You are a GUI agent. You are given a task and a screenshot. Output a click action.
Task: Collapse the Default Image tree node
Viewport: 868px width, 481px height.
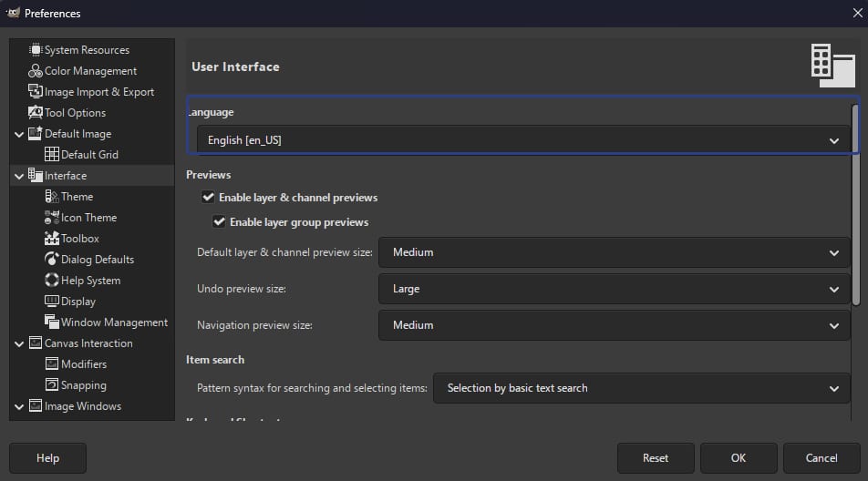tap(19, 134)
